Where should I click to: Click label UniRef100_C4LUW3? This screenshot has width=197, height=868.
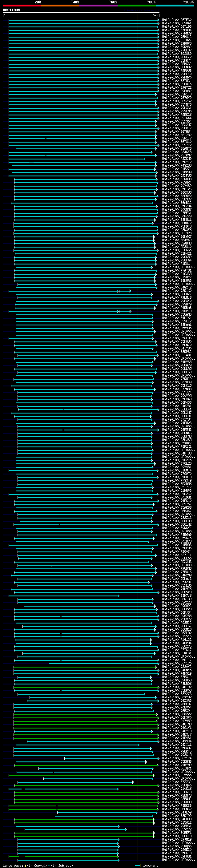point(177,819)
